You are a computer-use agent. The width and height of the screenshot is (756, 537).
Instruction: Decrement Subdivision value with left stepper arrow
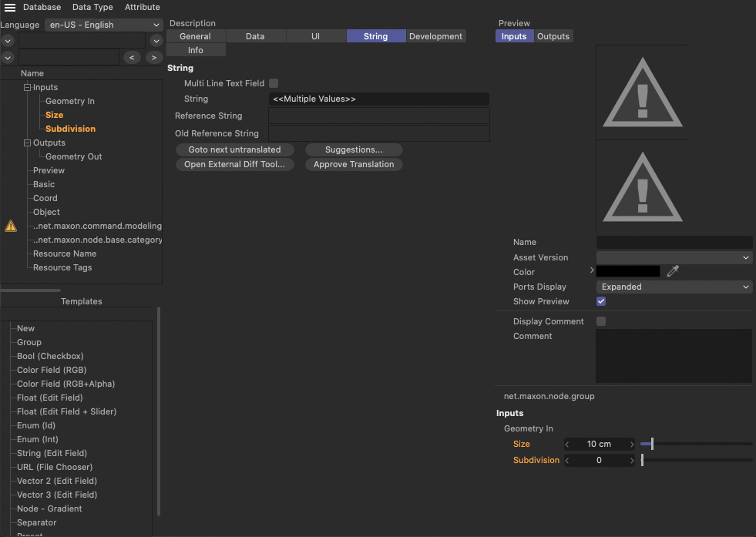[568, 461]
